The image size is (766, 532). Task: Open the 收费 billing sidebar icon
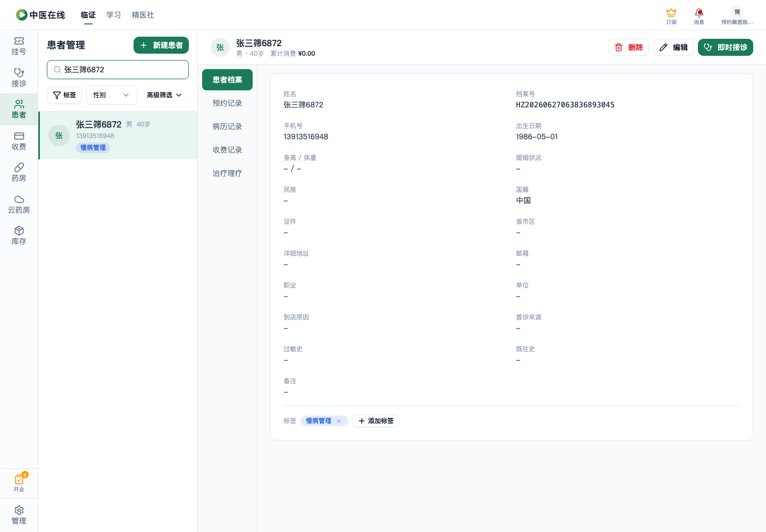[19, 141]
